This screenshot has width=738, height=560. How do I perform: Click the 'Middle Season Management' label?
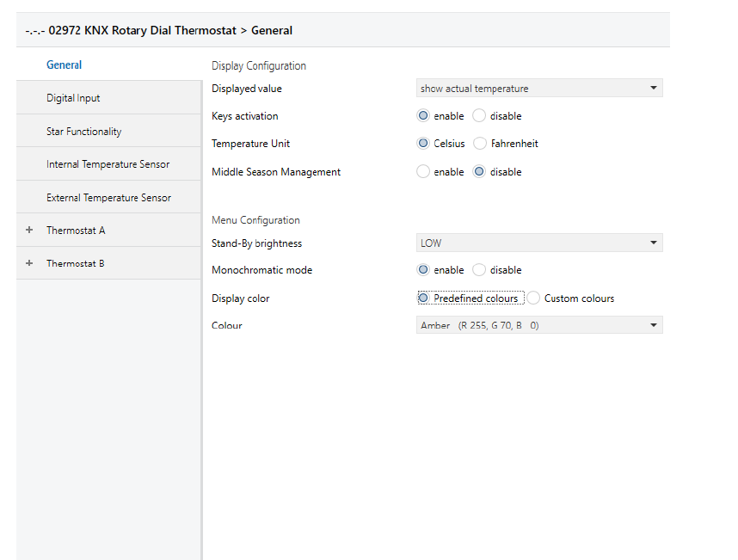[x=276, y=172]
